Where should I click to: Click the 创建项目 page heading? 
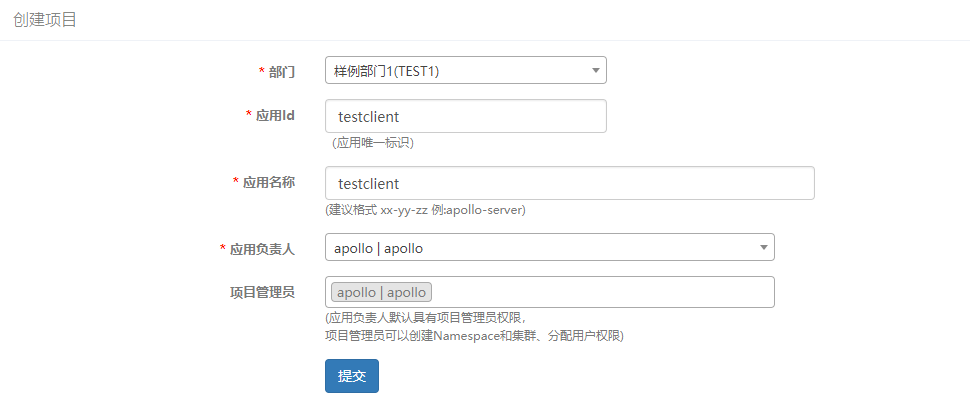click(45, 20)
